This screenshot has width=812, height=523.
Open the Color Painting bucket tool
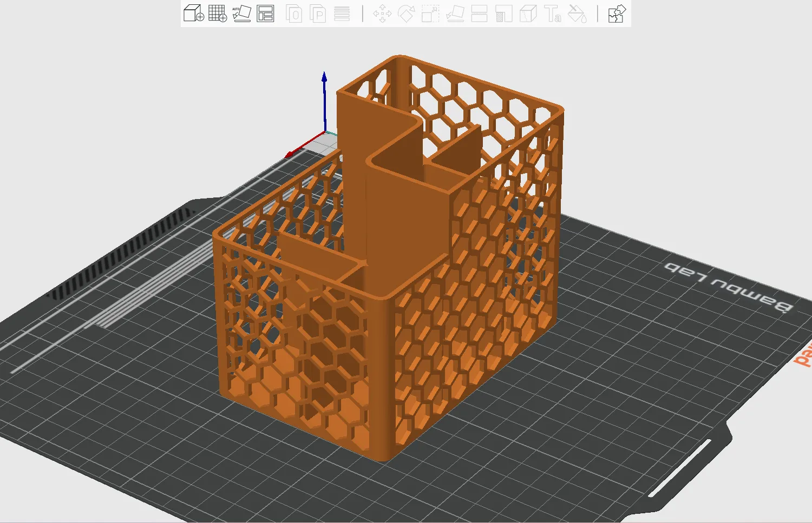click(577, 14)
